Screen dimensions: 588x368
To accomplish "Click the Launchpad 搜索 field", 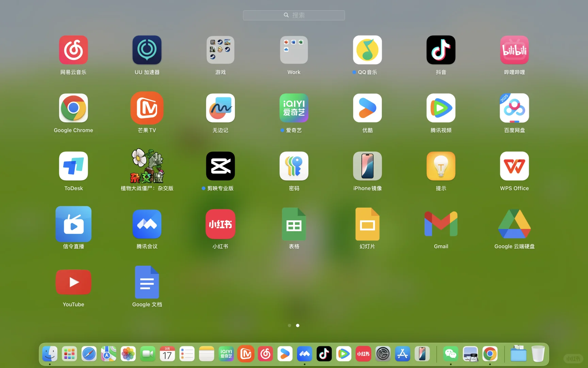I will pyautogui.click(x=294, y=15).
